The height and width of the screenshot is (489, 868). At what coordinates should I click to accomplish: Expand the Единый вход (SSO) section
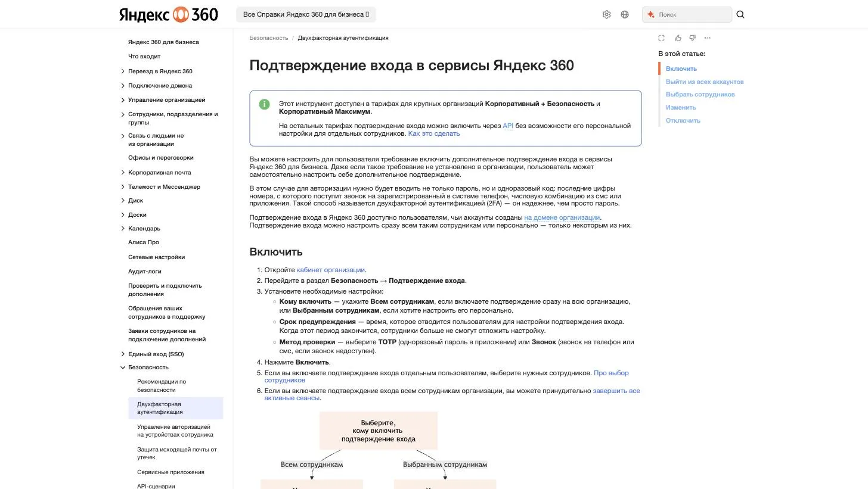point(123,354)
